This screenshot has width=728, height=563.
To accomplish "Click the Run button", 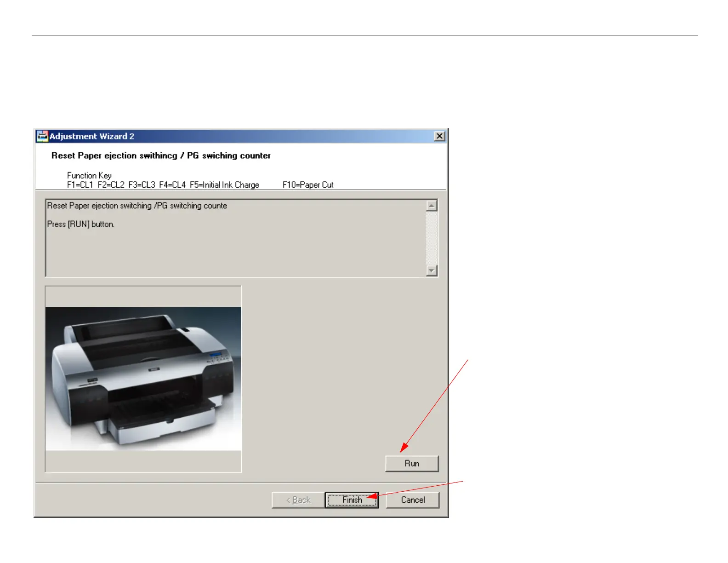I will tap(412, 464).
